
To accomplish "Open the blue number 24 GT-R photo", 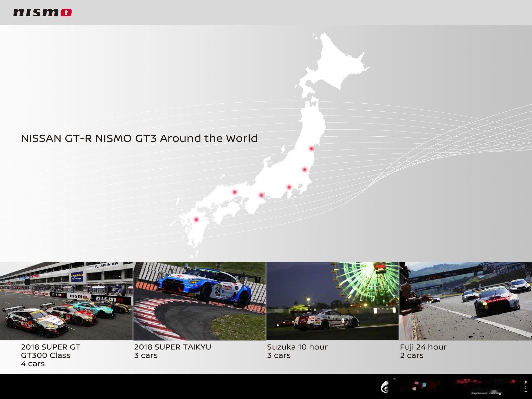I will [x=199, y=301].
